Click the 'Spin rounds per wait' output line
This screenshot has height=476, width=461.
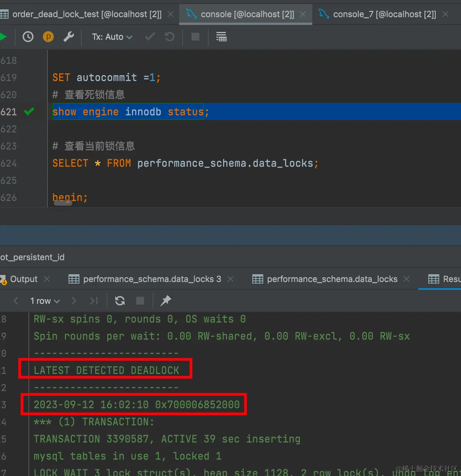(222, 336)
